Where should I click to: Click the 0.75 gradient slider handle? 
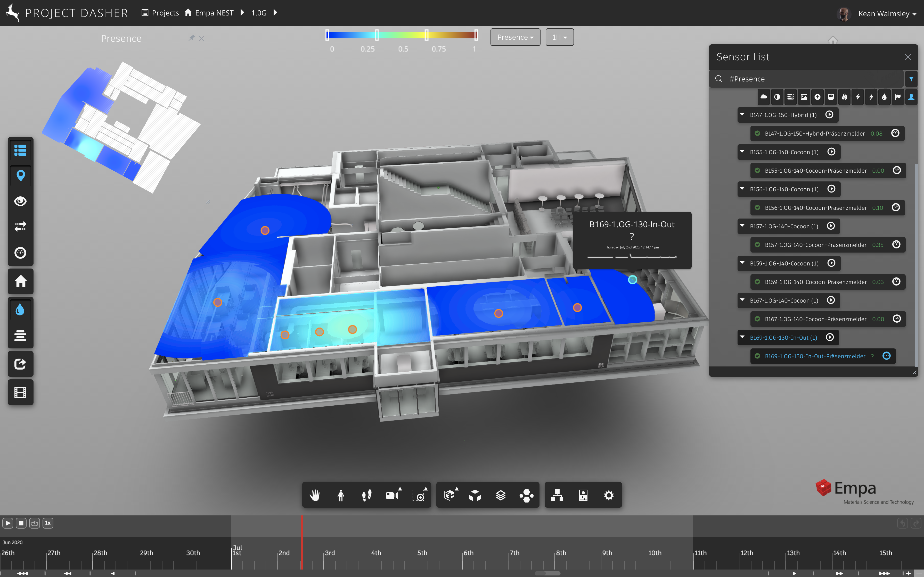[x=427, y=35]
